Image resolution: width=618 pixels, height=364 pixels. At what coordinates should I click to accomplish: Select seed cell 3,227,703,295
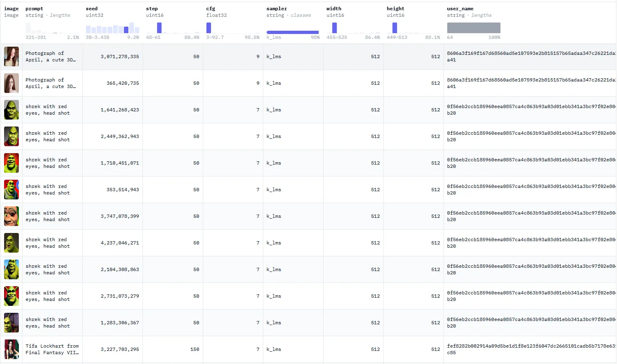pos(120,349)
